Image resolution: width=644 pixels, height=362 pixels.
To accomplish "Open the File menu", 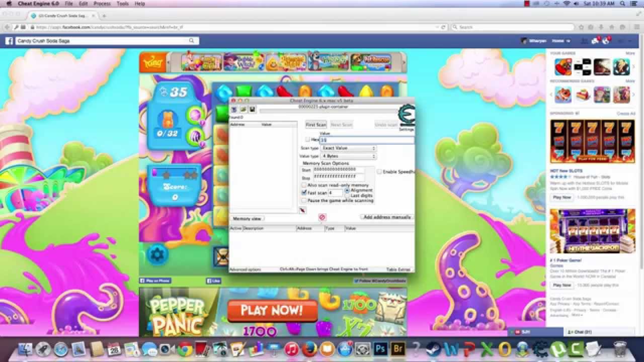I will [69, 4].
